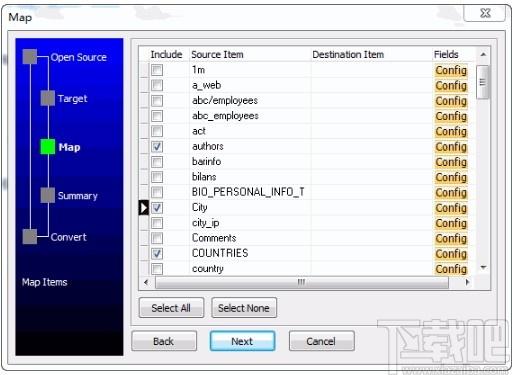
Task: Uncheck the COUNTRIES include checkbox
Action: 157,254
